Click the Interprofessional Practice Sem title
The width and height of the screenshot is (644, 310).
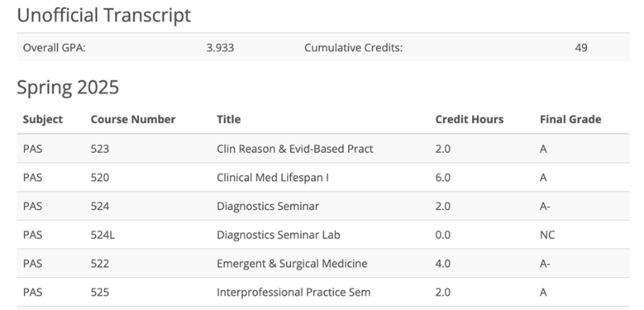tap(293, 292)
